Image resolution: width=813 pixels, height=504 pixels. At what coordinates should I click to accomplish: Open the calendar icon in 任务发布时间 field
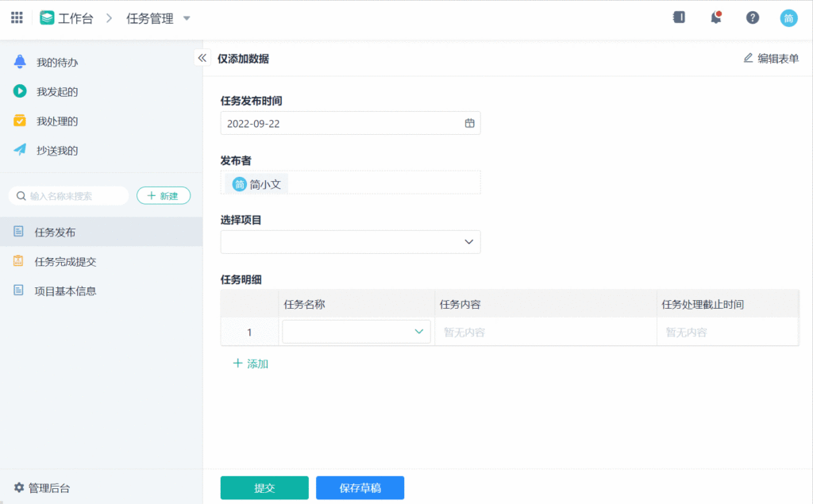[468, 123]
